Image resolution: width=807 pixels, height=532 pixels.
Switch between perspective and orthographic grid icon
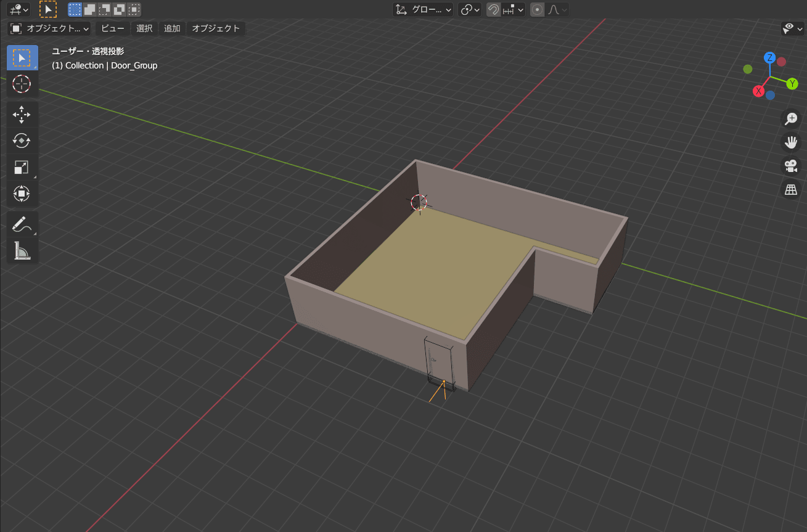790,189
